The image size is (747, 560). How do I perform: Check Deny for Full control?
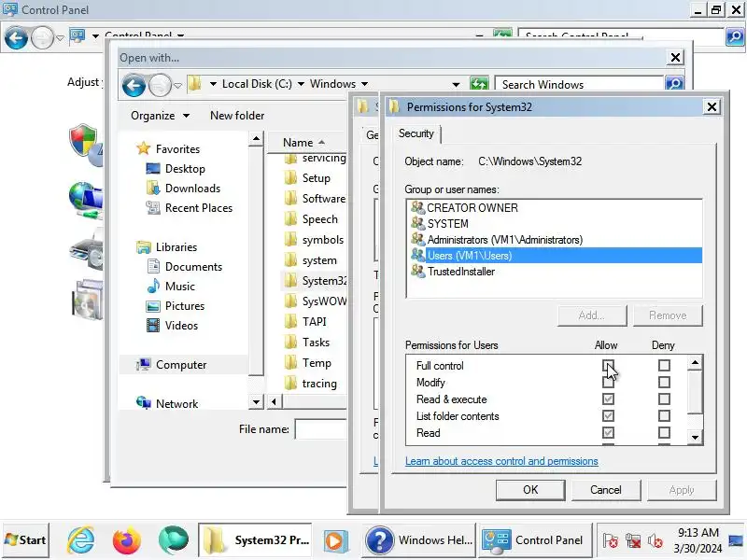point(664,366)
